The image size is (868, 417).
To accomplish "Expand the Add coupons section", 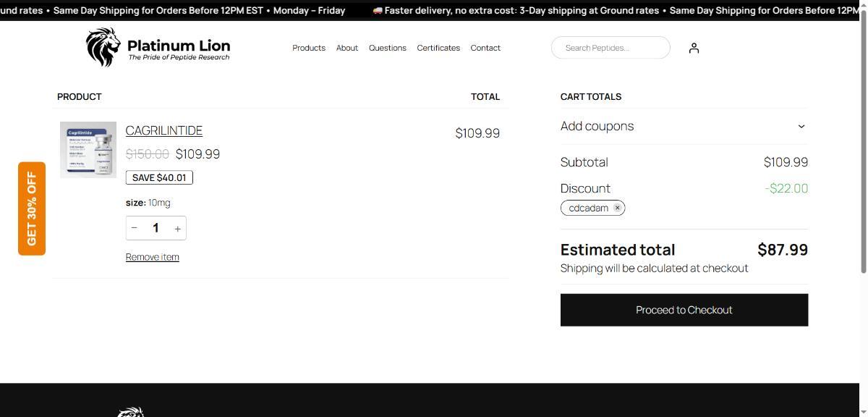I will click(x=597, y=126).
